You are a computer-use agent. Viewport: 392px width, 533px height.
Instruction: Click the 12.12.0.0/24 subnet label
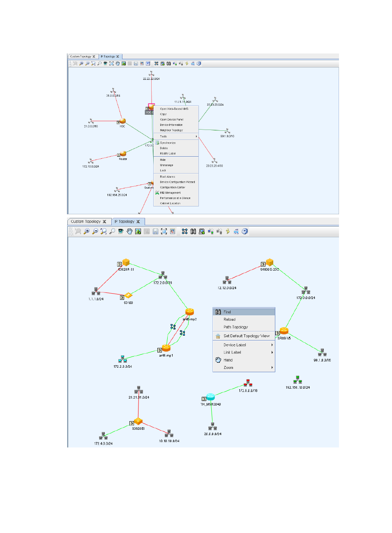click(227, 288)
